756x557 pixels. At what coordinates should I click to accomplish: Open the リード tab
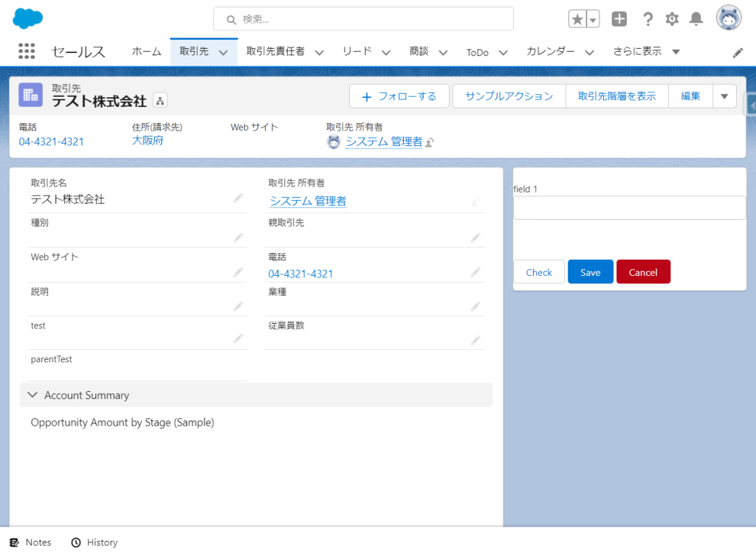click(357, 52)
